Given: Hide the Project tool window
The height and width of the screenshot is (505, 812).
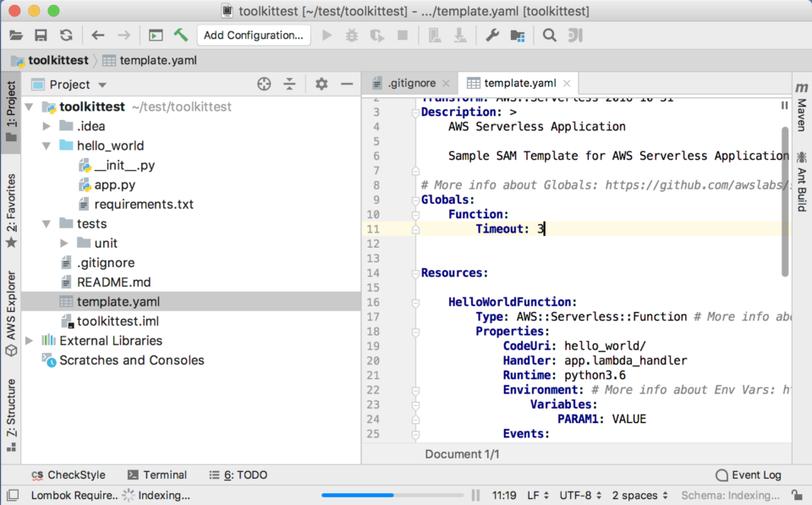Looking at the screenshot, I should tap(347, 84).
